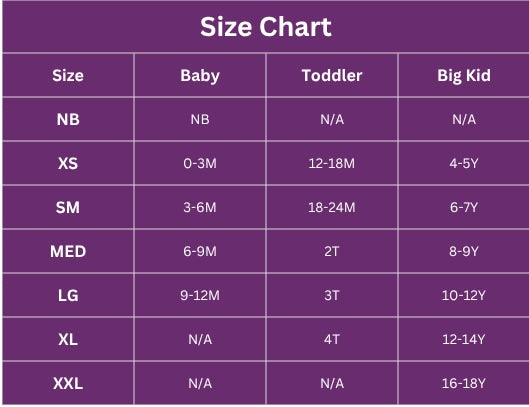
Task: Click the SM size row label
Action: [68, 207]
